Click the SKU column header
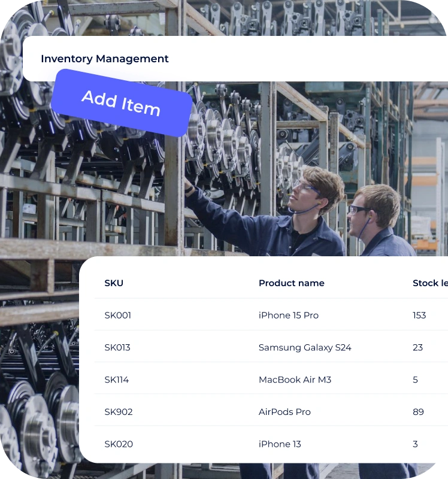448x479 pixels. (114, 283)
